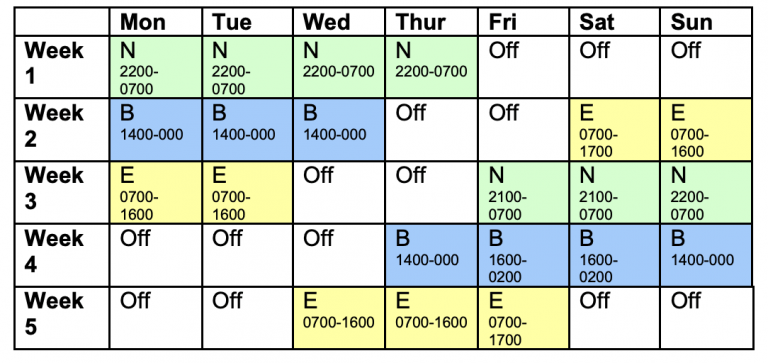Click Week 4 Thursday B 1400-000 cell

432,255
